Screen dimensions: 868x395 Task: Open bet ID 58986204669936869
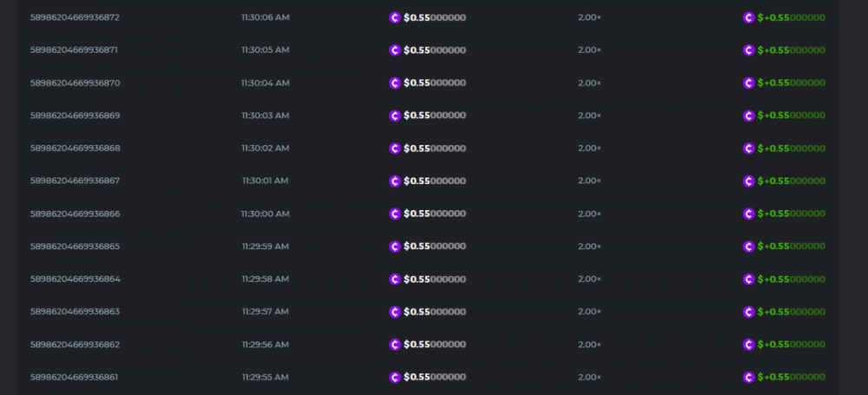[x=75, y=115]
